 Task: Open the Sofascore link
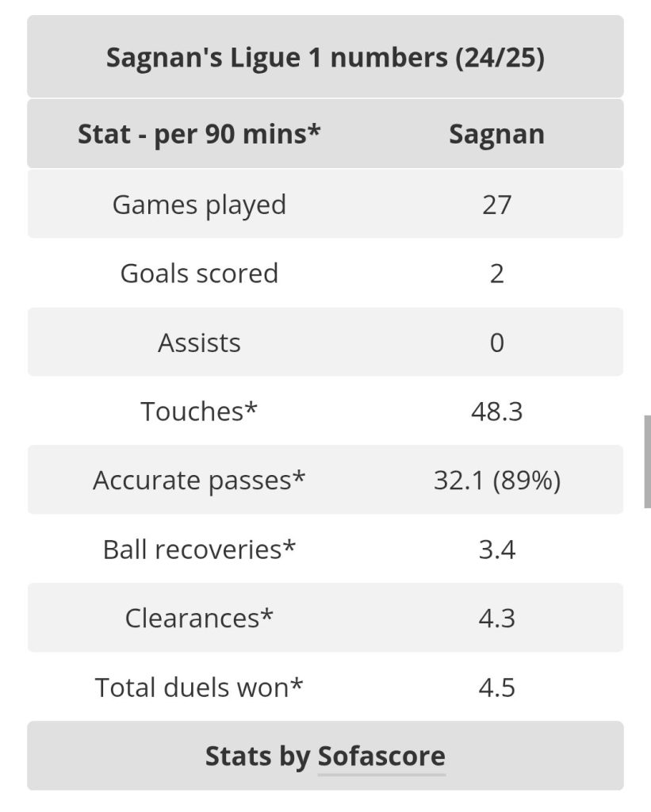coord(381,756)
